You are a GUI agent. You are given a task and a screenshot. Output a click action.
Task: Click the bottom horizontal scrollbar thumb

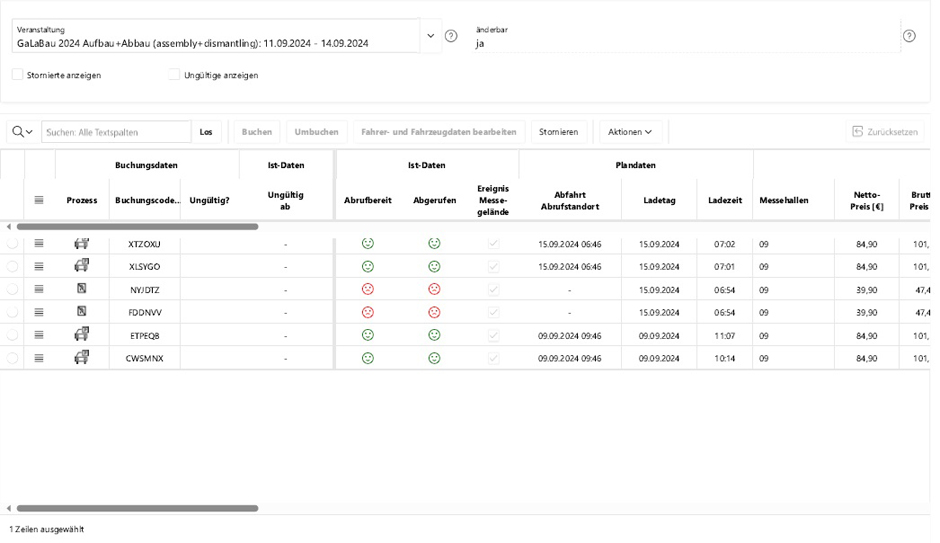coord(138,508)
